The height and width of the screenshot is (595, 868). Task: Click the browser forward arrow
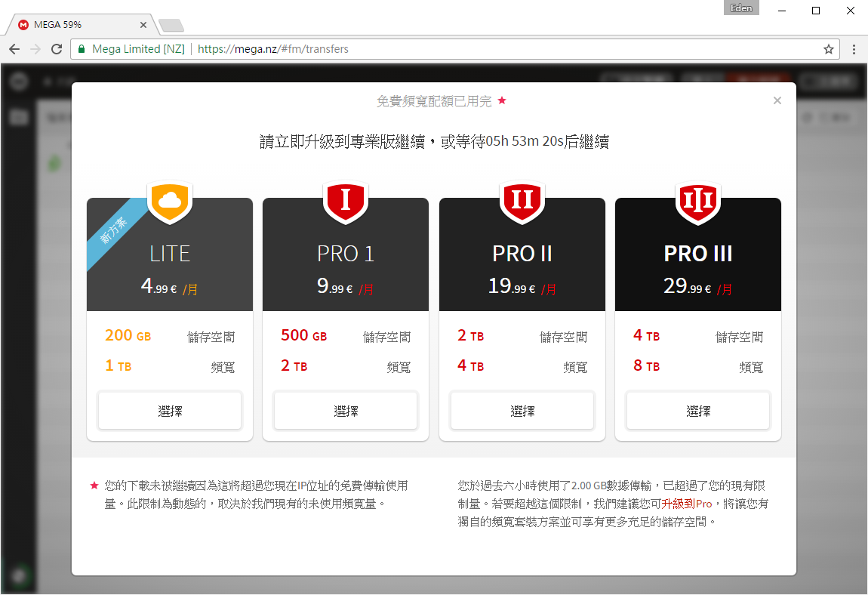[35, 49]
